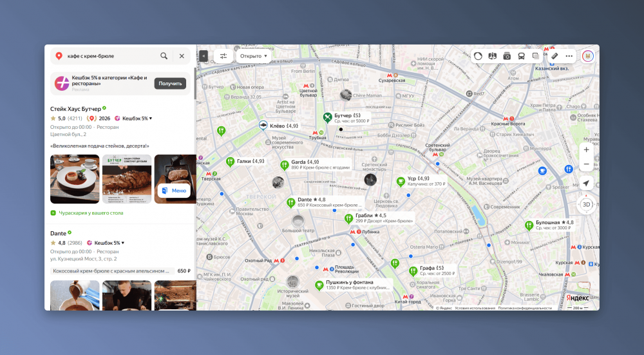Select the Бутчер map pin
Screen dimensions: 644x355
pyautogui.click(x=327, y=118)
